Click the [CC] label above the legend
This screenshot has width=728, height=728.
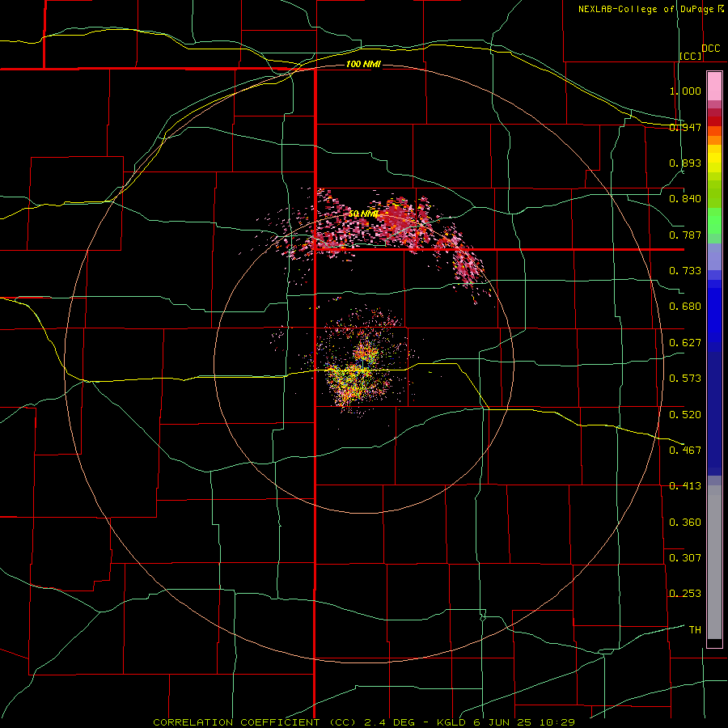(691, 56)
